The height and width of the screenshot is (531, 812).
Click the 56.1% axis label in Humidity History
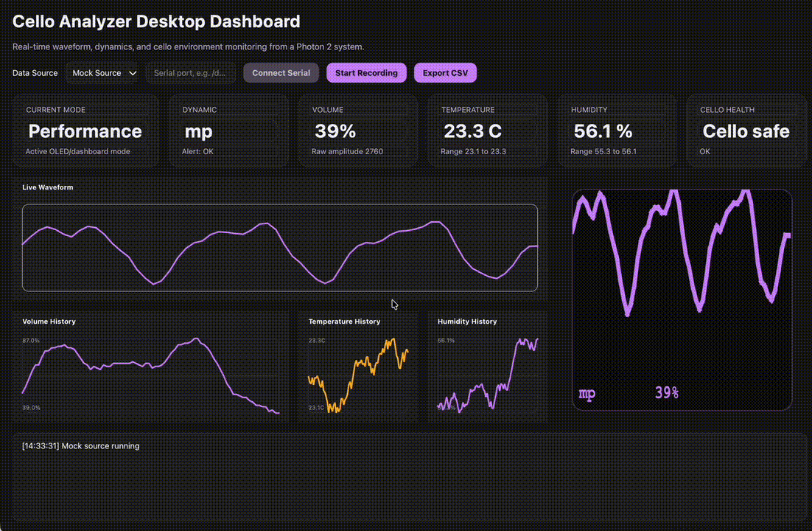pyautogui.click(x=446, y=341)
